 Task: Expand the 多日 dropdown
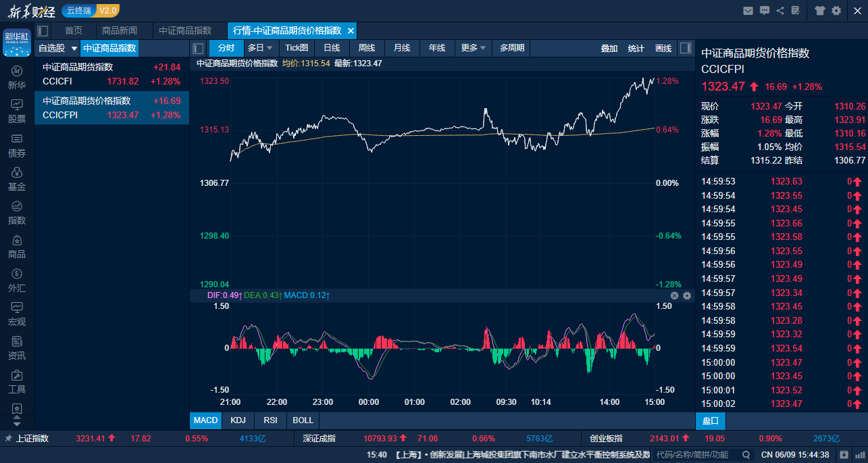(260, 48)
